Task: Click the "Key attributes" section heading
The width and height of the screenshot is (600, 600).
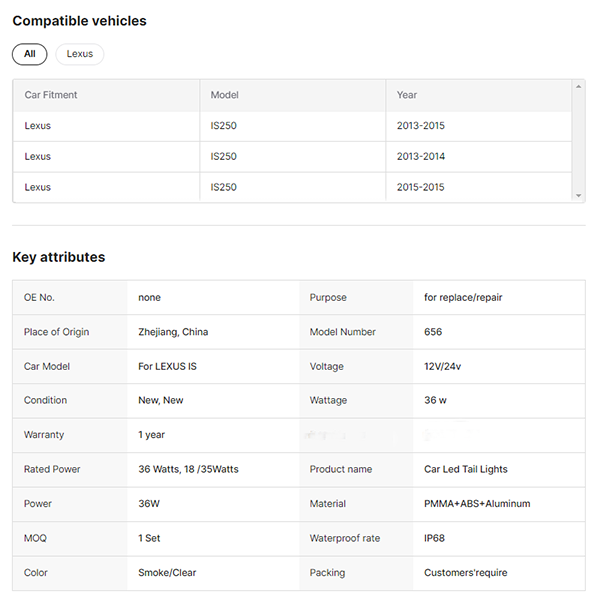Action: (x=58, y=257)
